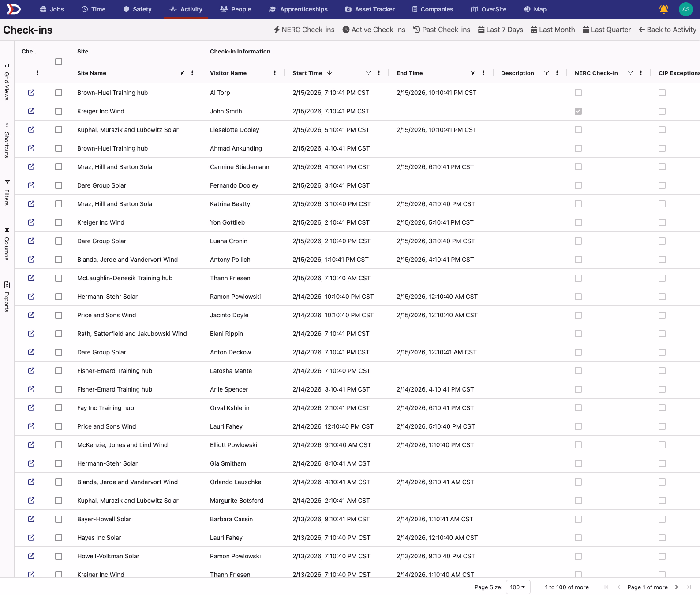The height and width of the screenshot is (595, 700).
Task: Filter the End Time column
Action: pos(473,73)
